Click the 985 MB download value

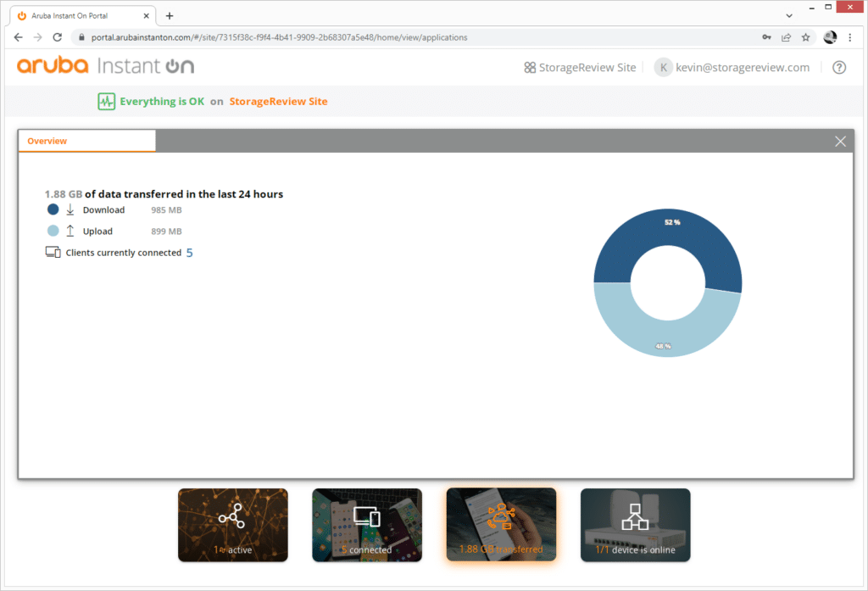[x=167, y=210]
